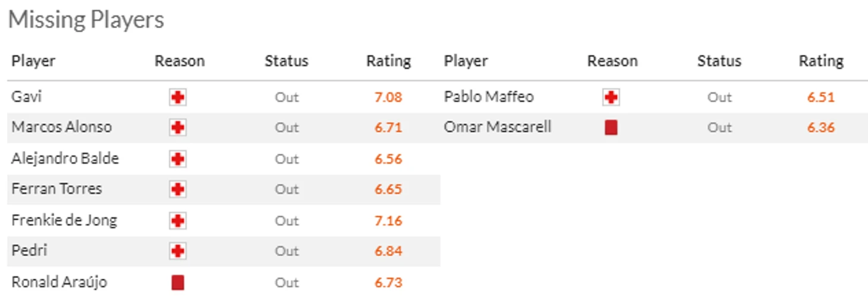This screenshot has height=306, width=868.
Task: Open Pablo Maffeo's player profile
Action: point(489,96)
